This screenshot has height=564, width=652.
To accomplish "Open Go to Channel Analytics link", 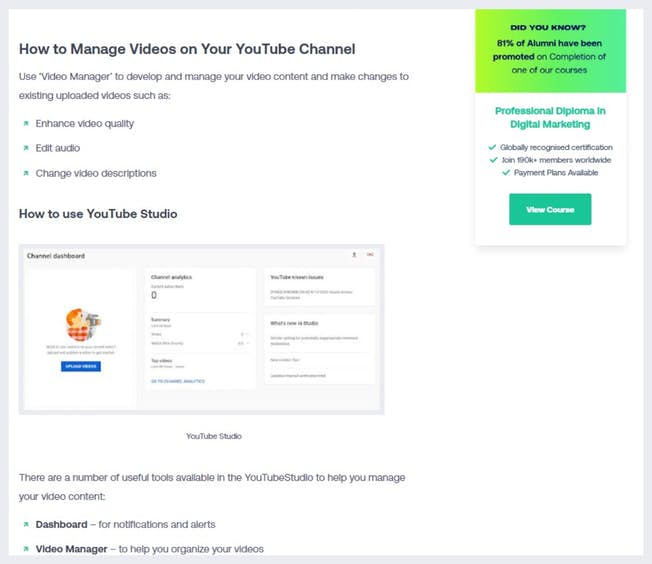I will [178, 381].
